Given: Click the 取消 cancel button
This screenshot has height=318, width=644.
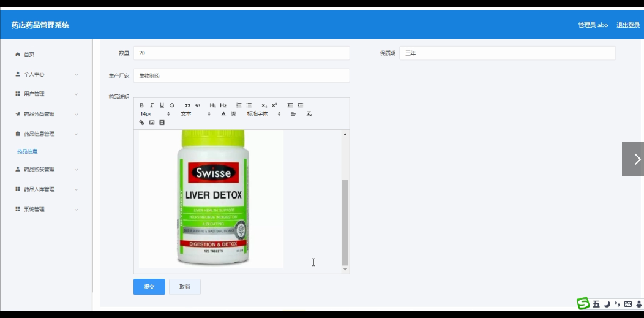Looking at the screenshot, I should tap(185, 287).
